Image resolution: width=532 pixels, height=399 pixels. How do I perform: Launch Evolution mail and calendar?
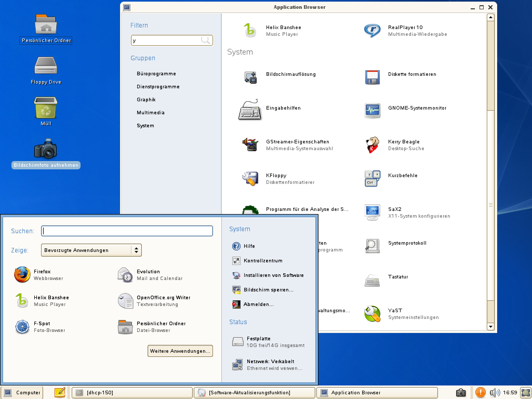(x=125, y=274)
